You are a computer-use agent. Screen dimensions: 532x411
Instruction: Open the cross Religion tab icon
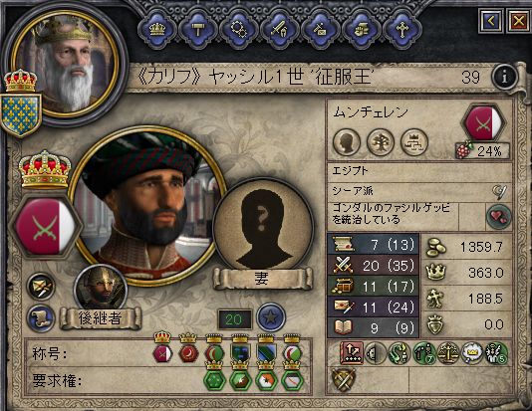coord(401,29)
